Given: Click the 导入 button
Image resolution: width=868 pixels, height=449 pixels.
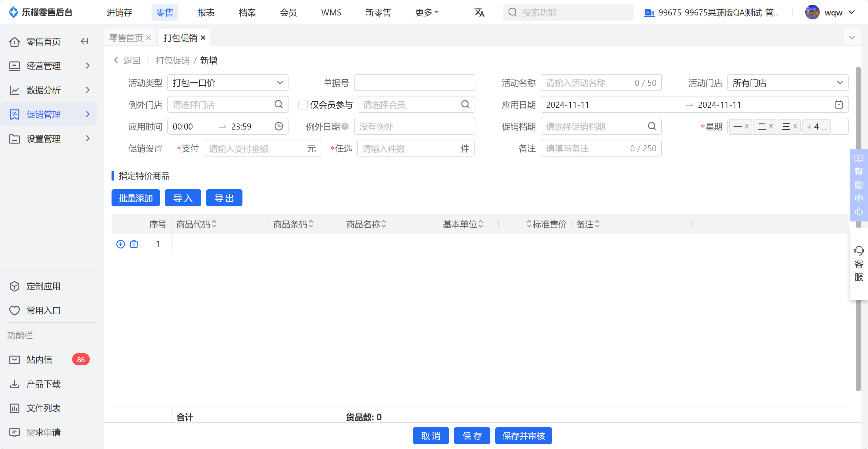Looking at the screenshot, I should coord(183,198).
